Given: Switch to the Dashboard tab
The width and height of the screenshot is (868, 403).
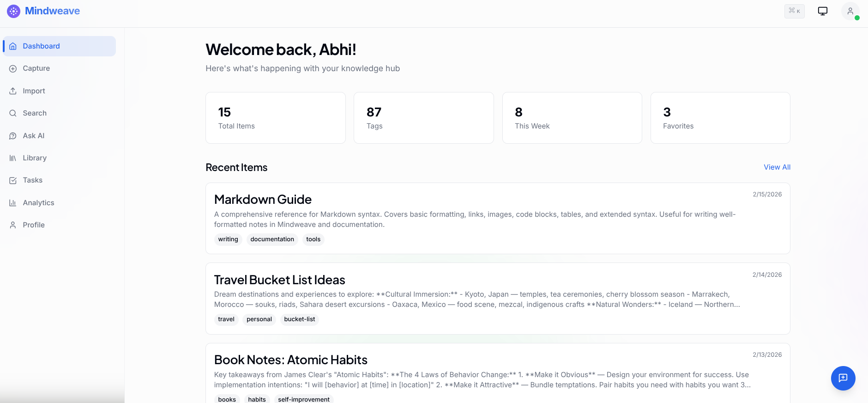Looking at the screenshot, I should tap(41, 46).
